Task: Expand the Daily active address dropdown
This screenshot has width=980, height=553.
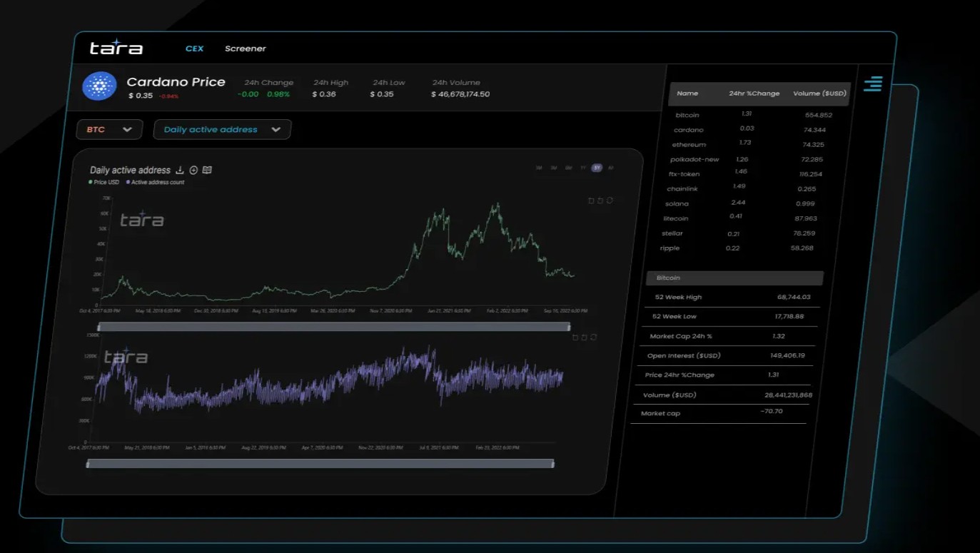Action: (221, 129)
